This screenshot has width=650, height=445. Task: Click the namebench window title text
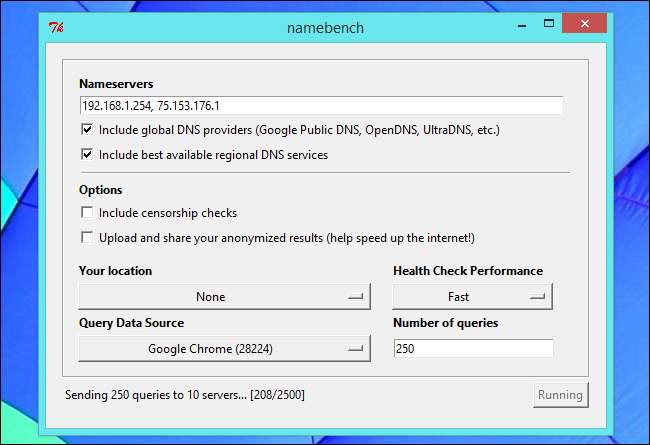coord(325,28)
